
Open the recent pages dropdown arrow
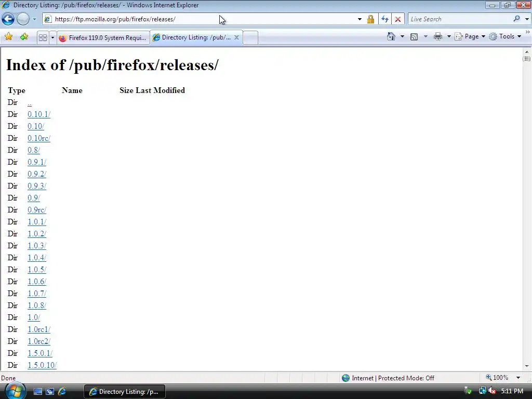click(x=34, y=19)
